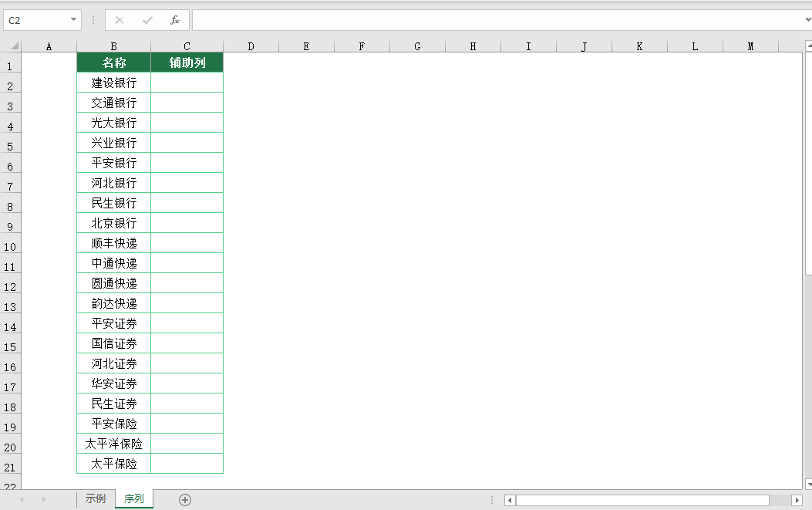Click horizontal scrollbar right arrow
812x510 pixels.
(x=797, y=500)
